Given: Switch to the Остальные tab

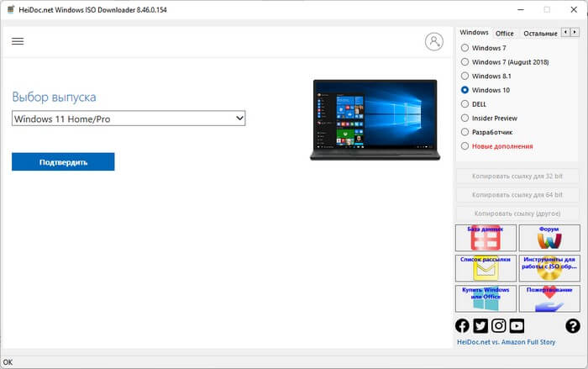Looking at the screenshot, I should pos(540,34).
